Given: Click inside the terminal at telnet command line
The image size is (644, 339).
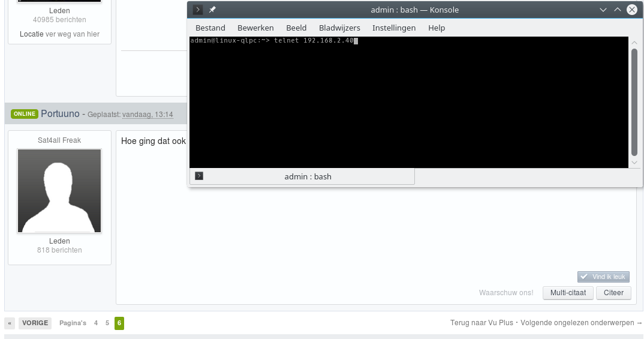Looking at the screenshot, I should (273, 40).
